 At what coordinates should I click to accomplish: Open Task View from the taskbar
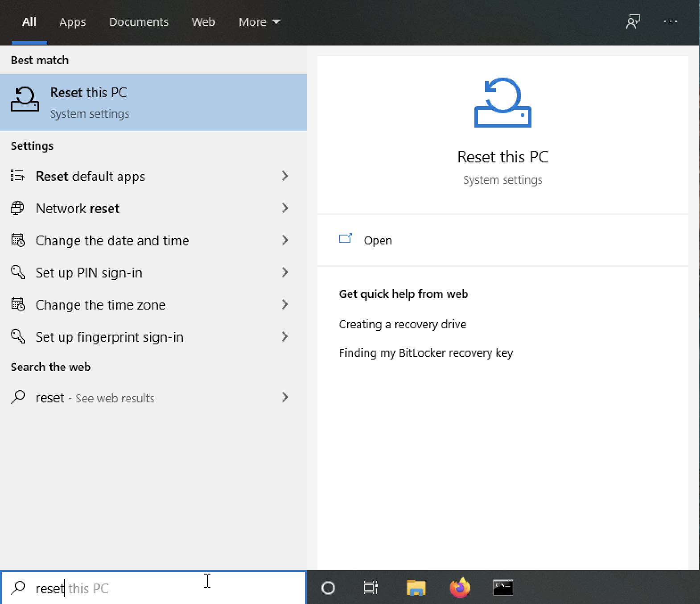(371, 588)
